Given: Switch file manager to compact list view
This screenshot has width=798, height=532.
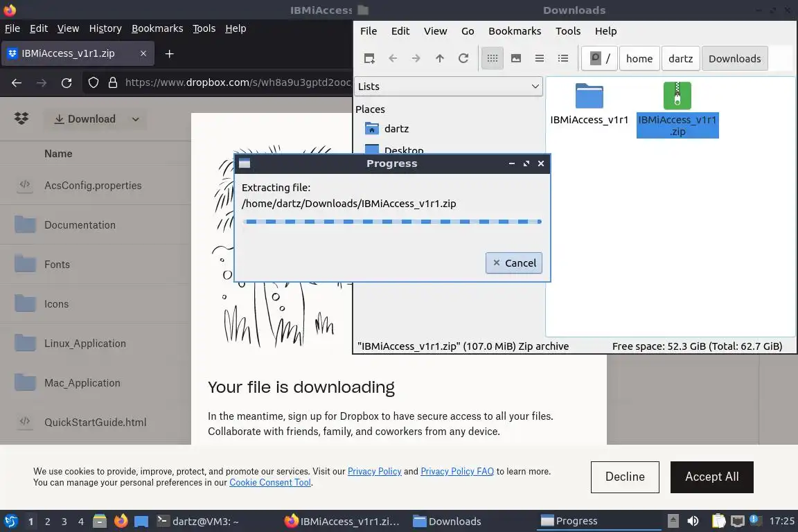Looking at the screenshot, I should click(540, 59).
